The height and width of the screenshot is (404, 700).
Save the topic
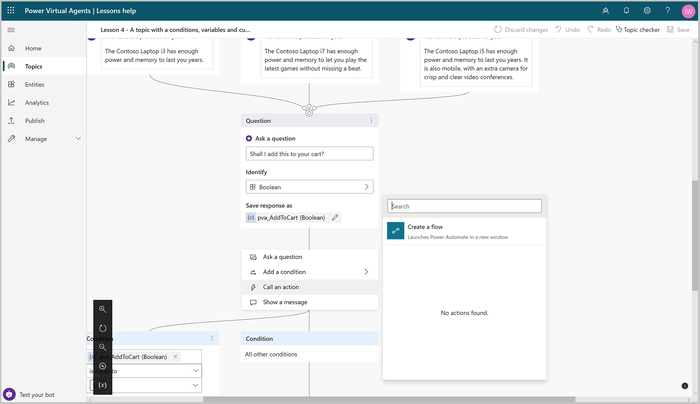tap(678, 30)
